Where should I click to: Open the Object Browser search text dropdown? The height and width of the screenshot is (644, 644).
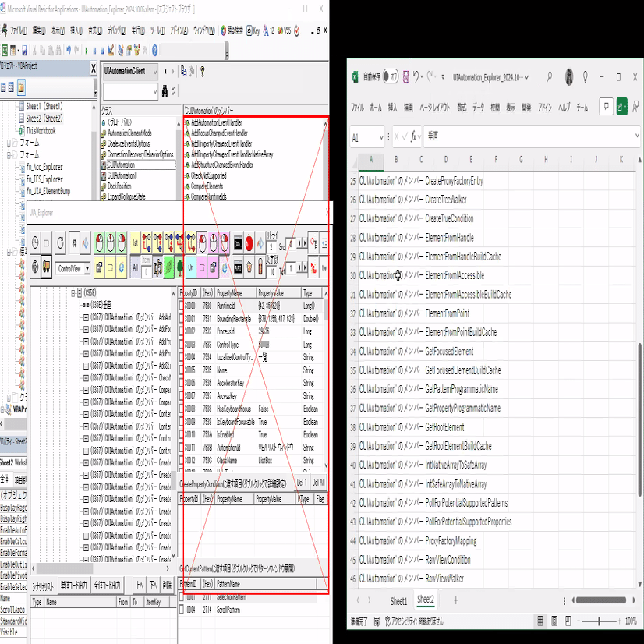(155, 91)
